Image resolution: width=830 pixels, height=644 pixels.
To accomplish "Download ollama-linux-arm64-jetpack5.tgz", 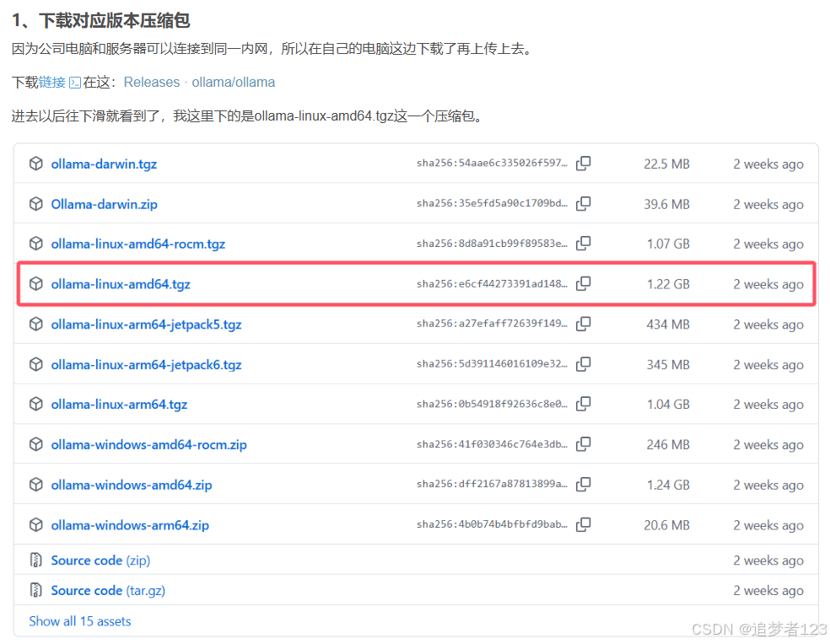I will [146, 325].
